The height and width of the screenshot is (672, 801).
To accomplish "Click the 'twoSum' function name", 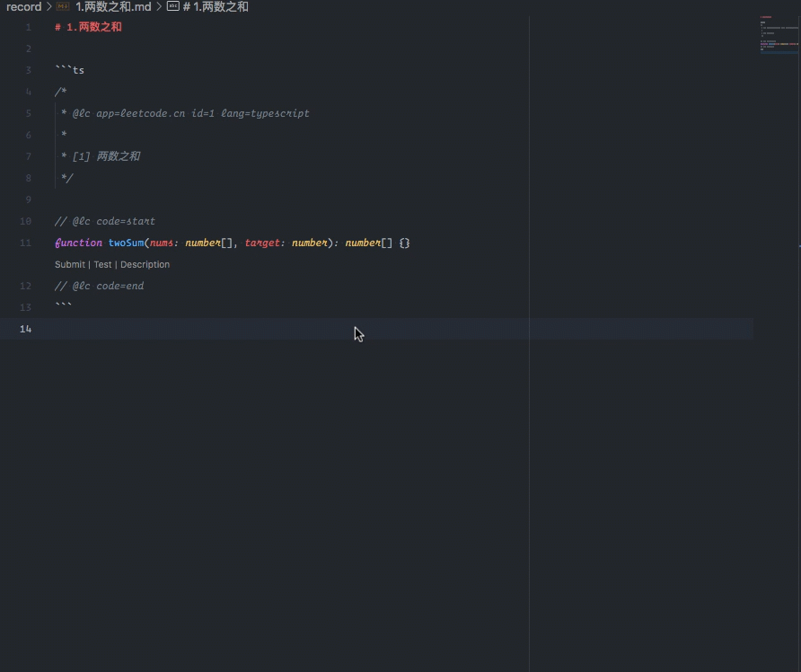I will [127, 243].
